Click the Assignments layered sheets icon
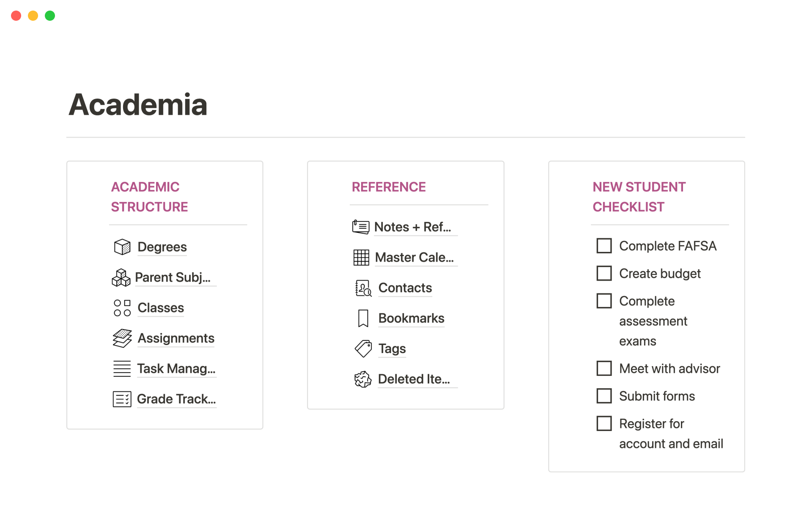The height and width of the screenshot is (508, 812). 122,338
